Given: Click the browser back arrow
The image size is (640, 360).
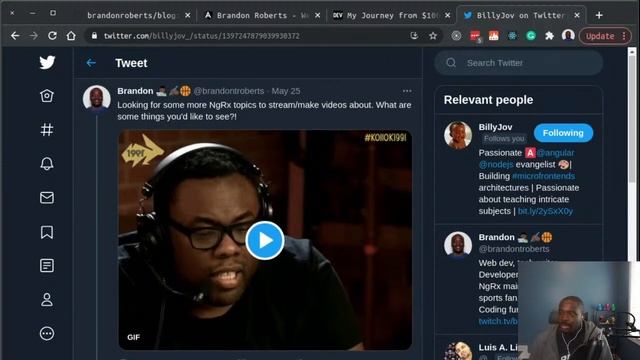Looking at the screenshot, I should (15, 36).
